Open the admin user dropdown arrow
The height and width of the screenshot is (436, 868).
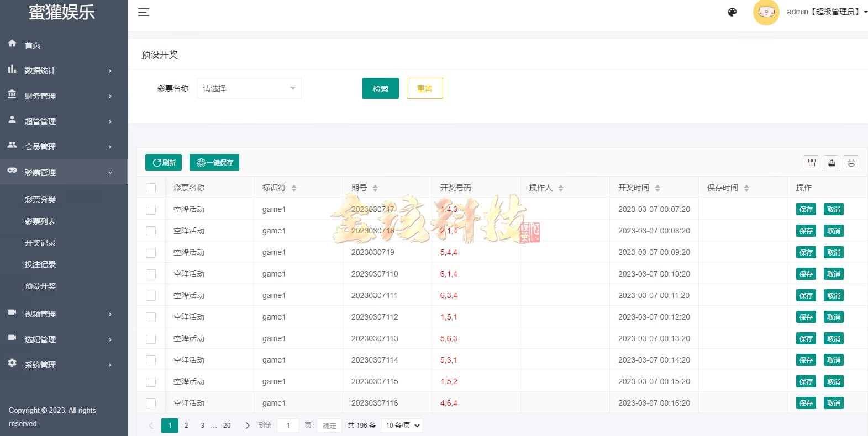point(865,12)
